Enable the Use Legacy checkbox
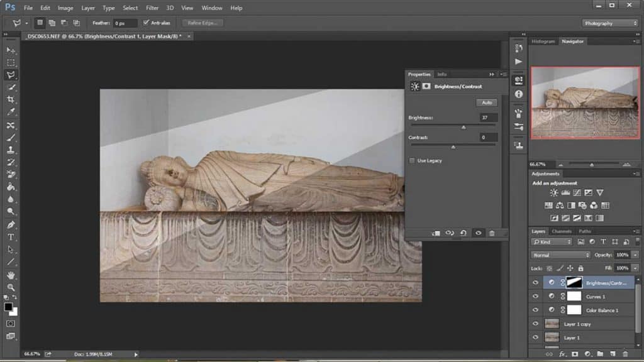 click(412, 160)
